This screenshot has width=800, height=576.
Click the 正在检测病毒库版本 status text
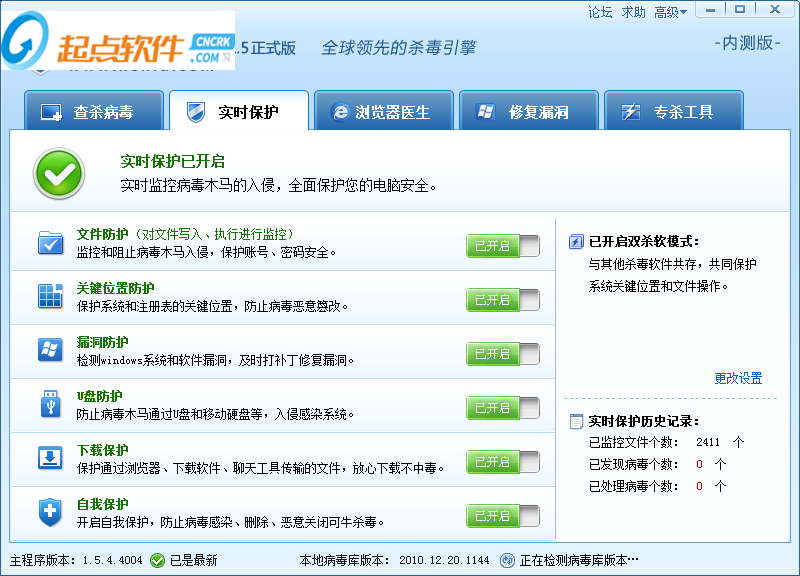[579, 560]
